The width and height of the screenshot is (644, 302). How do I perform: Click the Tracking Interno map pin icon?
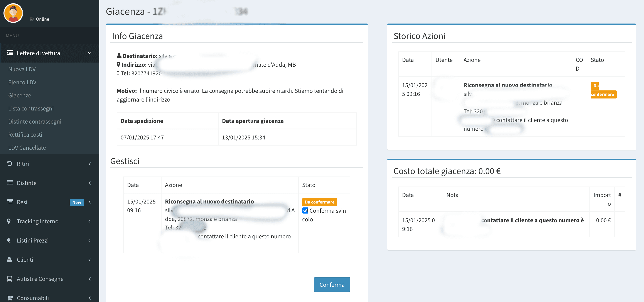pyautogui.click(x=9, y=221)
